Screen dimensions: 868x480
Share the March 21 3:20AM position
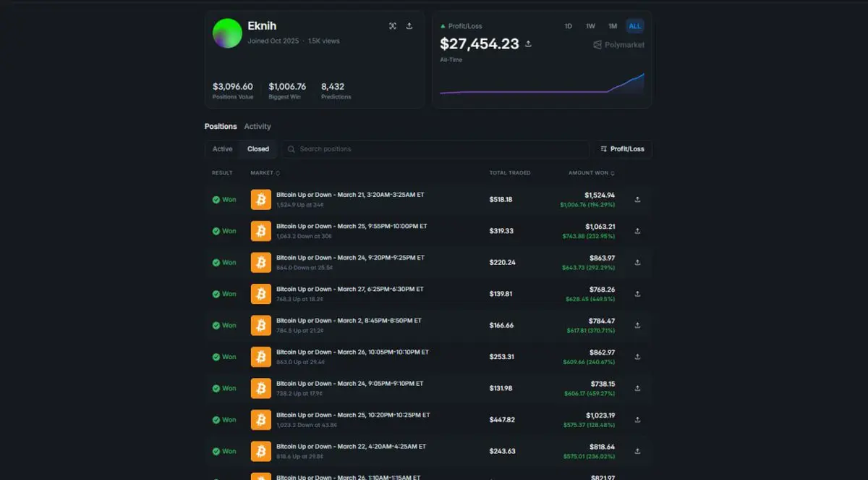(x=637, y=200)
